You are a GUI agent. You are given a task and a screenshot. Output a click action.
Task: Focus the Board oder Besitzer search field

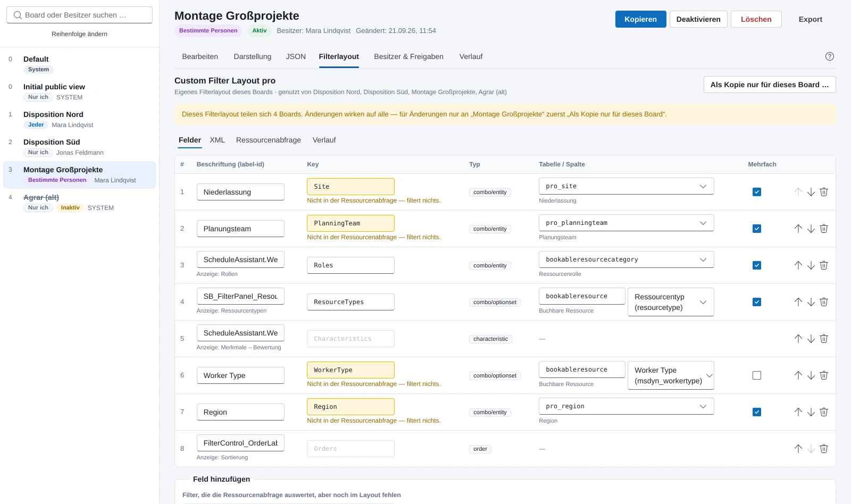79,15
